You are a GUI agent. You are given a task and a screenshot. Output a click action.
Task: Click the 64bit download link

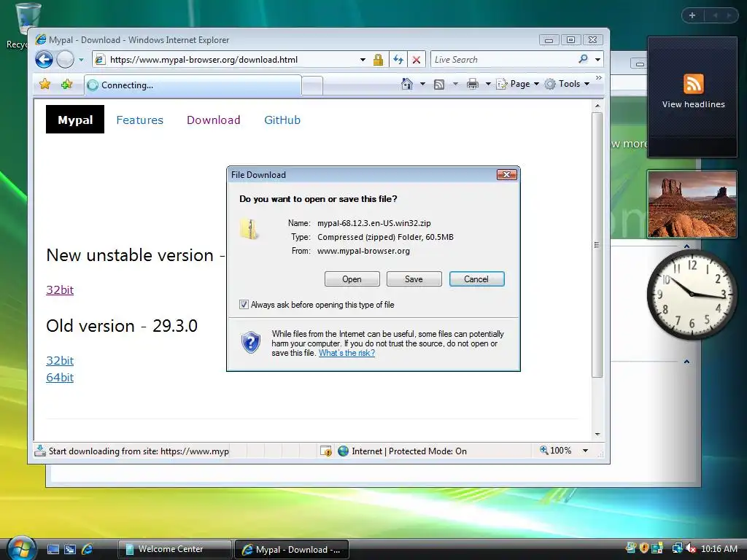pyautogui.click(x=60, y=377)
